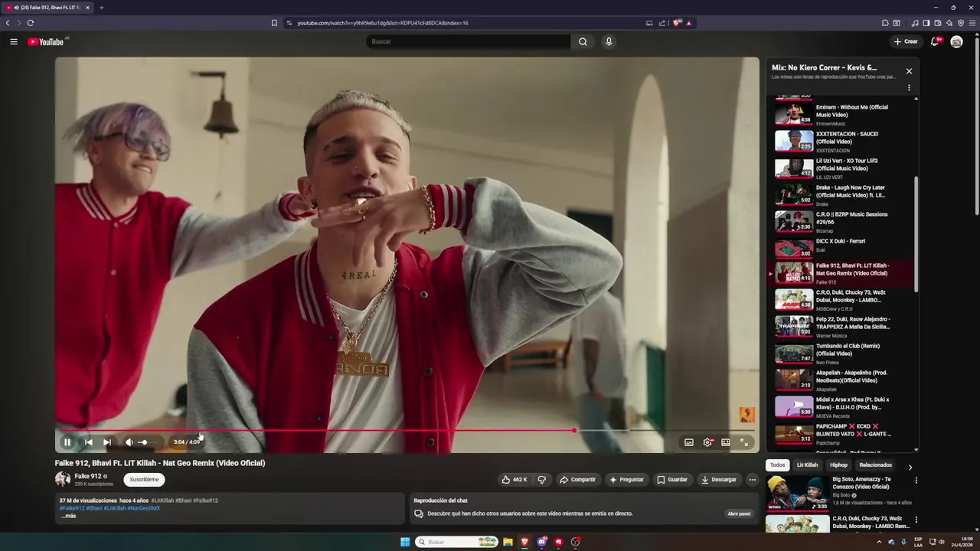Image resolution: width=980 pixels, height=551 pixels.
Task: Open more actions ellipsis under video
Action: tap(753, 480)
